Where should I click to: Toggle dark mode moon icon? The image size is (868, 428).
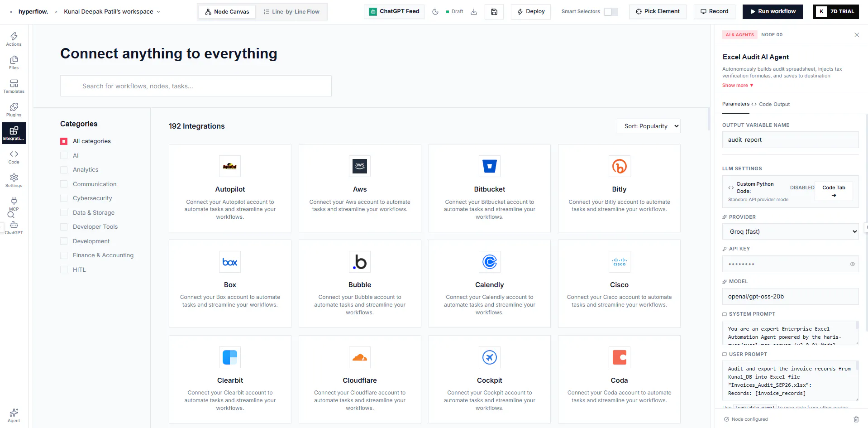(435, 12)
